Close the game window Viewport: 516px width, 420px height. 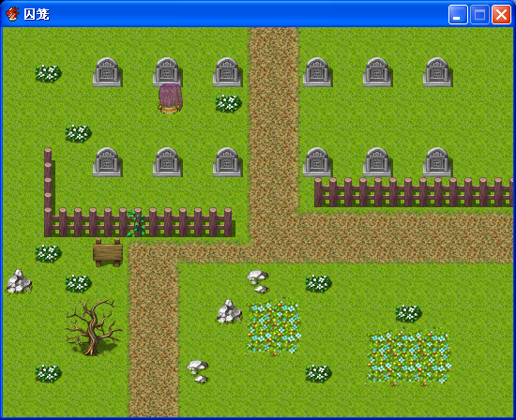point(501,15)
